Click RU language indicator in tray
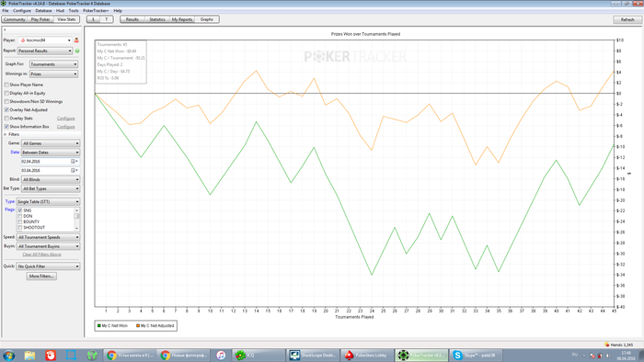 575,355
